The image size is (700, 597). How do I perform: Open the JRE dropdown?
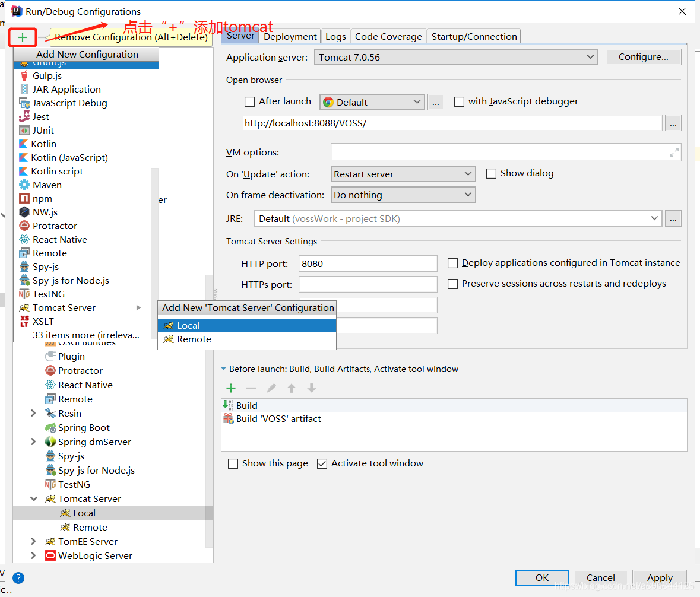coord(458,218)
